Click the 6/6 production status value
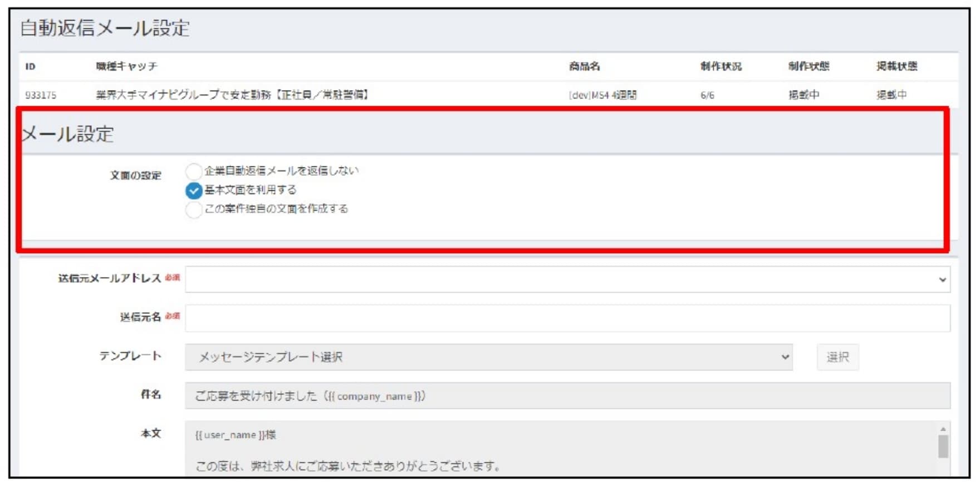The width and height of the screenshot is (980, 484). (x=707, y=95)
